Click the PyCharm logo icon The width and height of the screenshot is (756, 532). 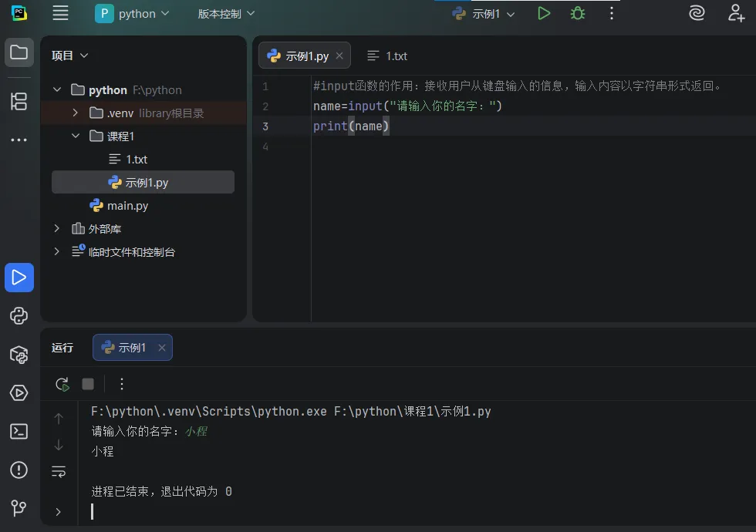coord(19,14)
